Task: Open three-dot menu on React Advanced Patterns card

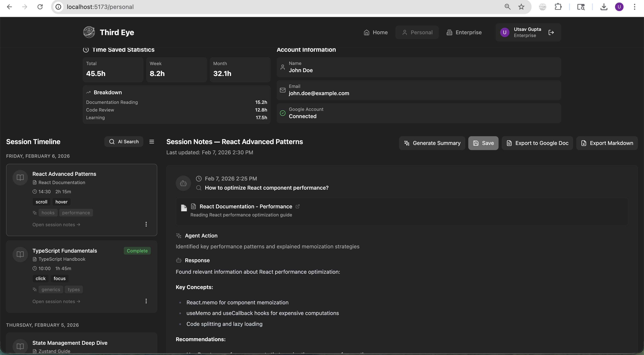Action: pos(146,224)
